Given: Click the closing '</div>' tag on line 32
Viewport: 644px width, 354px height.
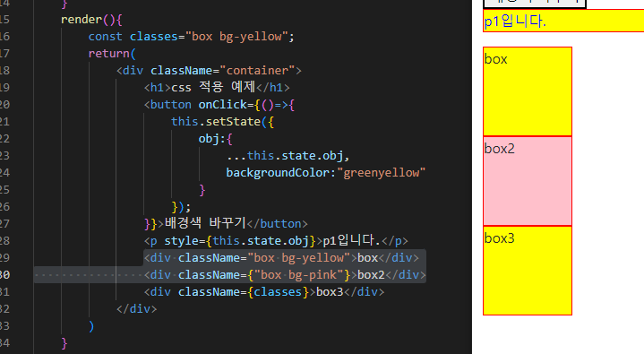Looking at the screenshot, I should tap(137, 309).
